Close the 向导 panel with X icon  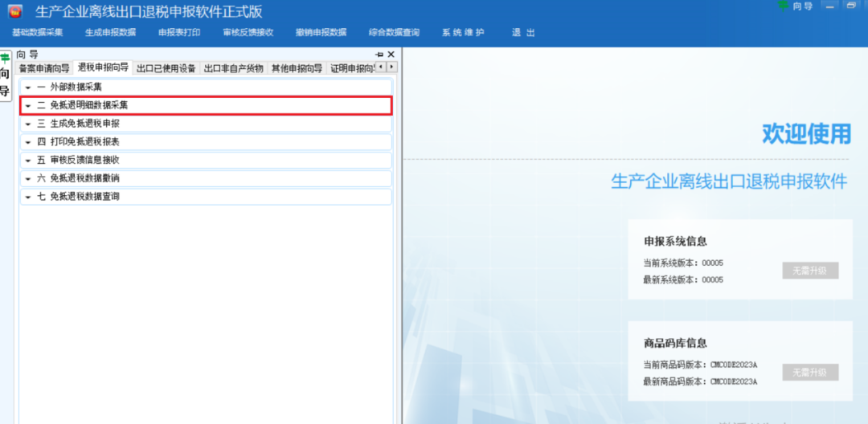tap(391, 55)
